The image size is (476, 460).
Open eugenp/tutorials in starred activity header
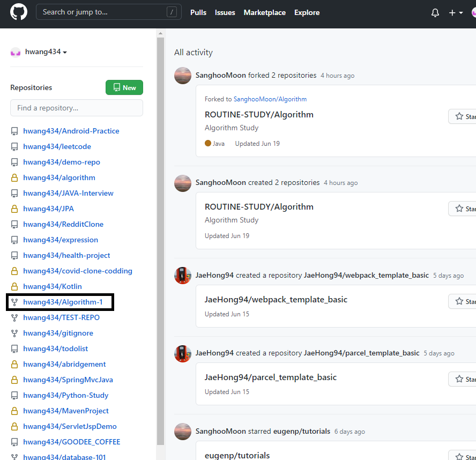coord(302,431)
